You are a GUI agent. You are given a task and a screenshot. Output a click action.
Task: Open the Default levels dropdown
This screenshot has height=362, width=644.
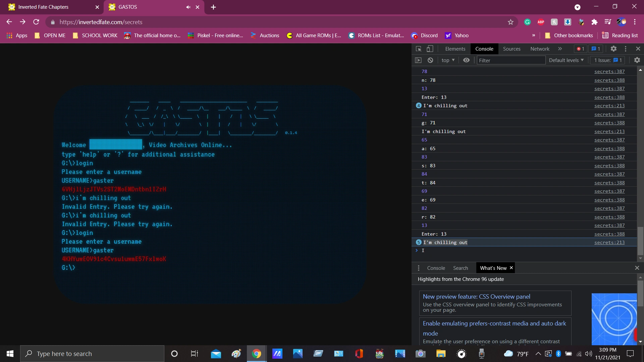[566, 60]
